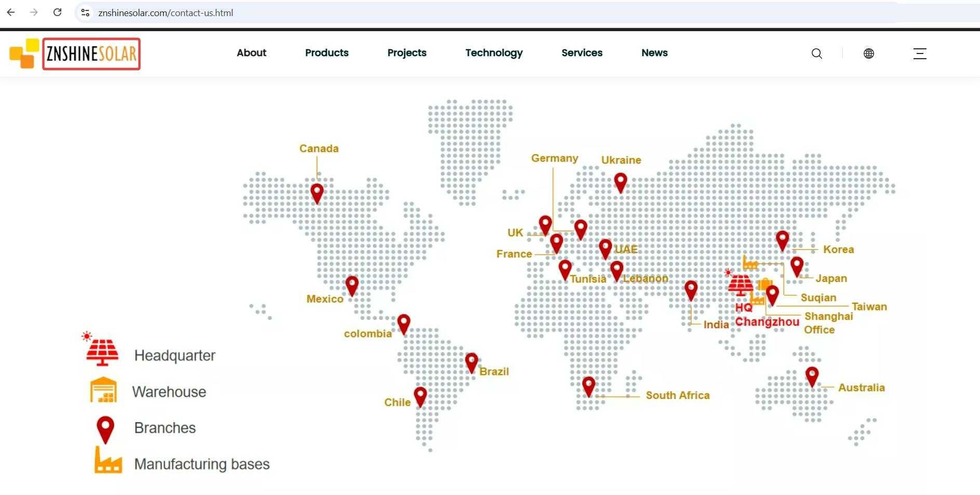
Task: Click the Warehouse legend text
Action: click(x=169, y=392)
